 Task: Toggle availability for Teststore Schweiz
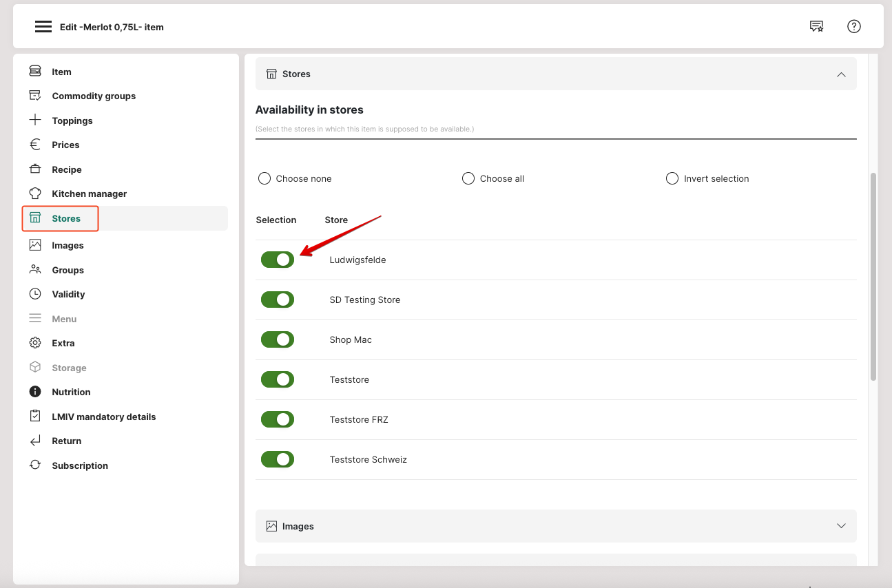(x=278, y=459)
